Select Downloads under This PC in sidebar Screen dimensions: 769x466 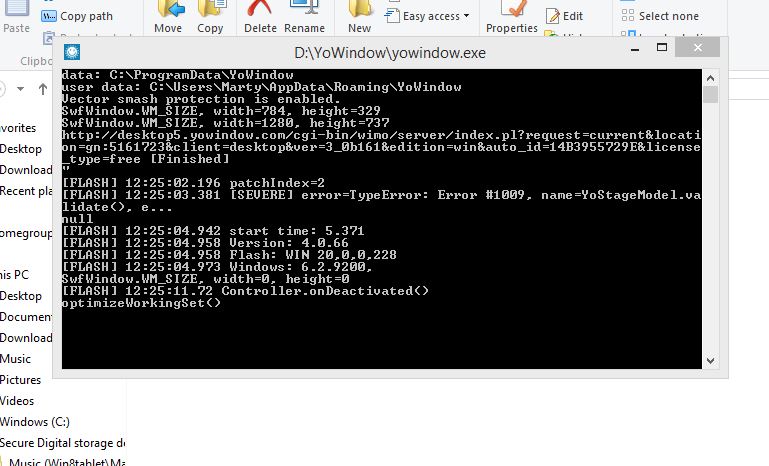point(26,338)
